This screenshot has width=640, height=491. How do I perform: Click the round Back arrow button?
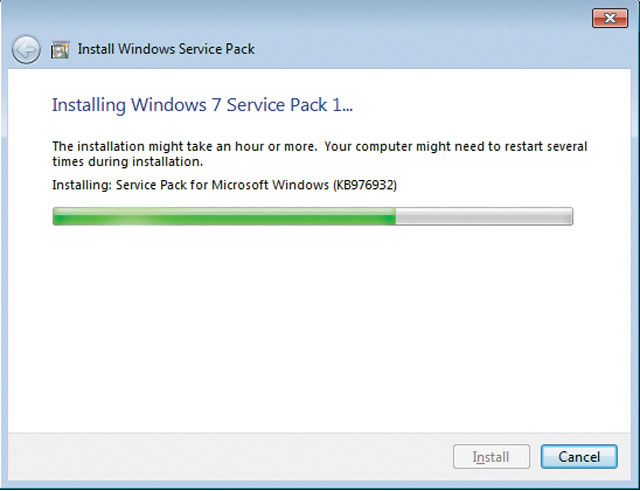26,49
